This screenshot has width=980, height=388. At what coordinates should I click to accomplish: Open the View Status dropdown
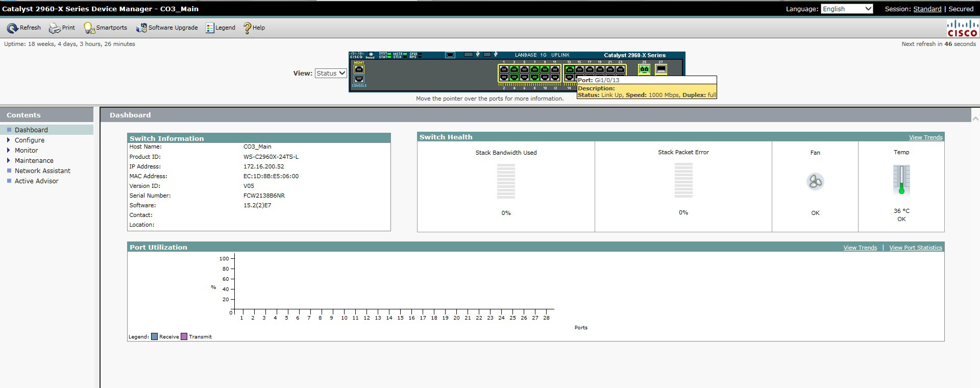point(331,74)
